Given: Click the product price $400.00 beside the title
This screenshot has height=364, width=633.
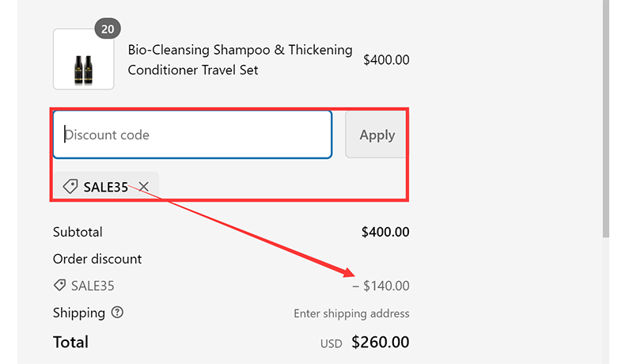Looking at the screenshot, I should pos(386,59).
